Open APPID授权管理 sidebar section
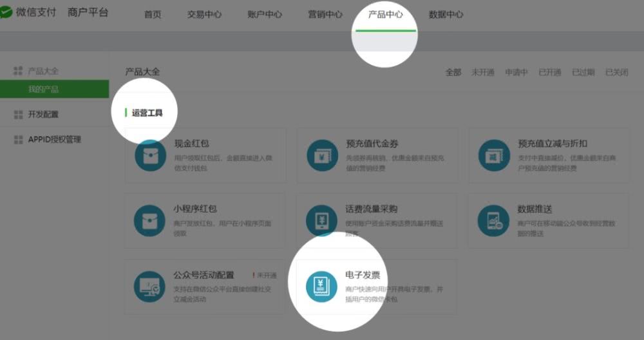 (54, 139)
